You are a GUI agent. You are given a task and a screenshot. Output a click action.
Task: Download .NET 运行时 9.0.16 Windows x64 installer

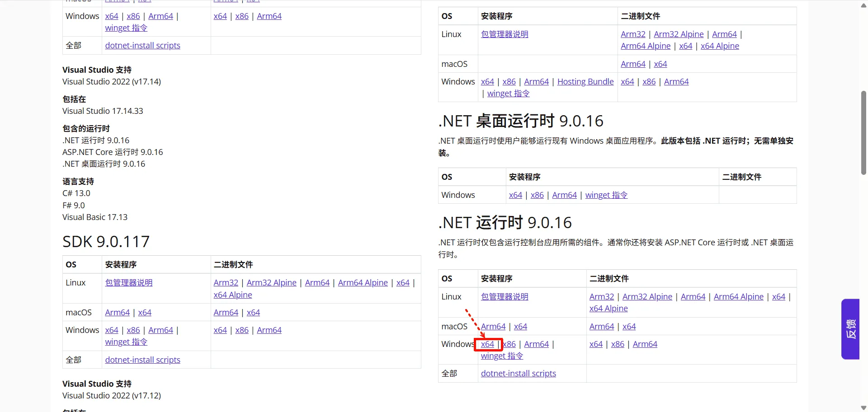pyautogui.click(x=487, y=344)
